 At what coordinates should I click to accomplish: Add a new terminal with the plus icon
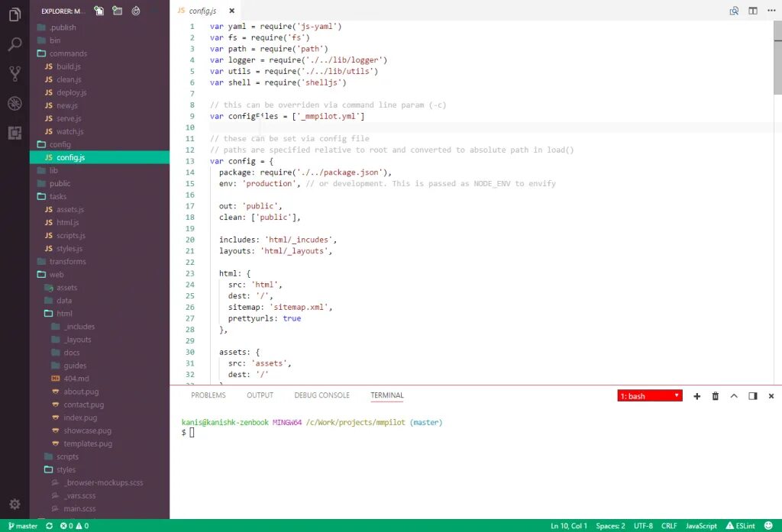pos(696,396)
